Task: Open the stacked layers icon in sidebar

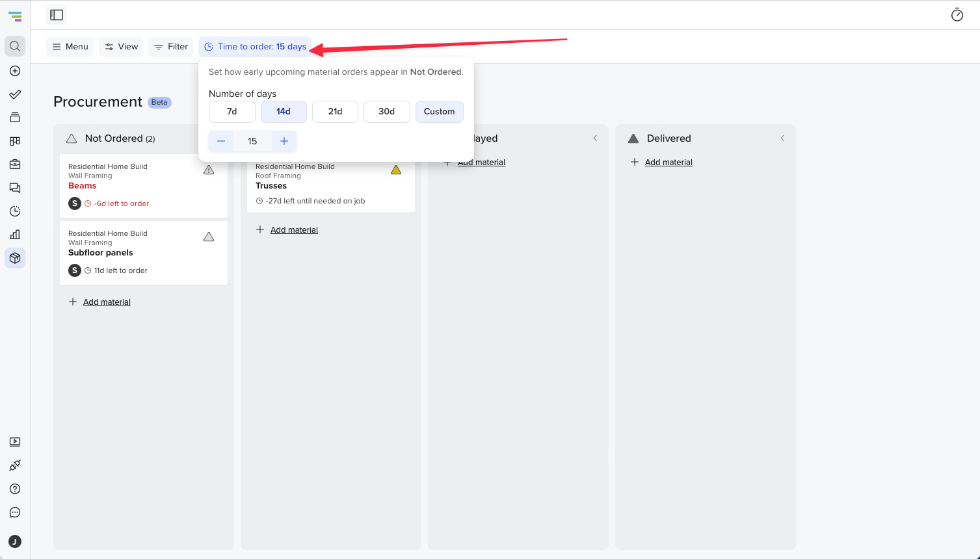Action: click(15, 118)
